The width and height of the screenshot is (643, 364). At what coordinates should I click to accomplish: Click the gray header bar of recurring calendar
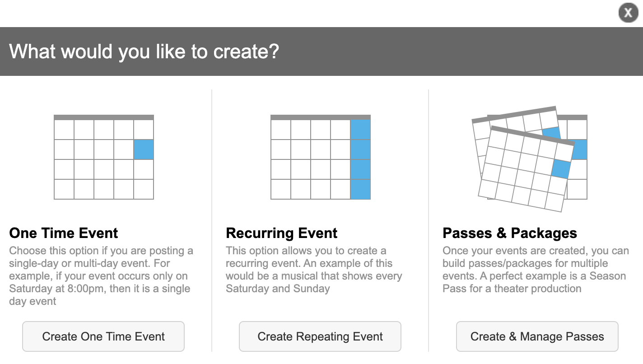point(321,117)
